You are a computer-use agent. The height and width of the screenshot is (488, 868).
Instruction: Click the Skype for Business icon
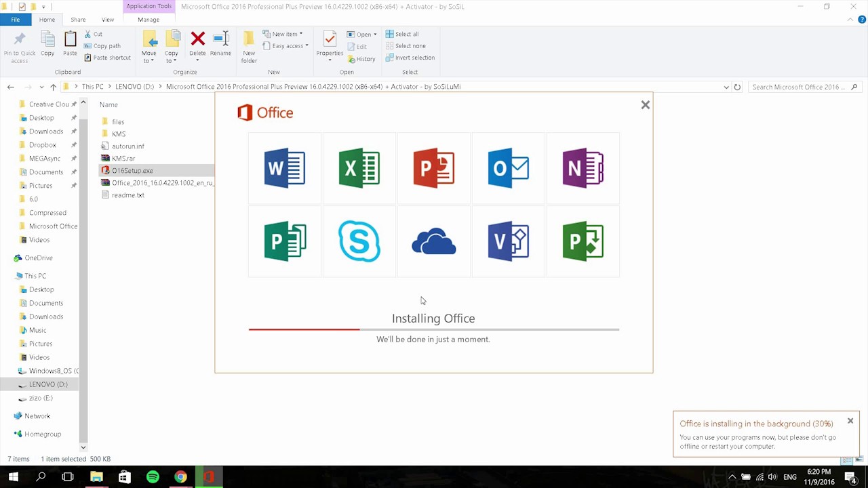pyautogui.click(x=359, y=241)
